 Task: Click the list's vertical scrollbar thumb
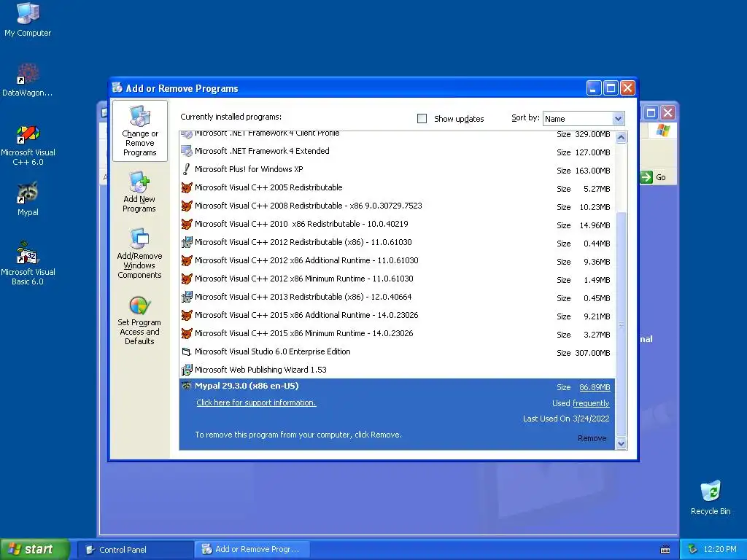[621, 324]
